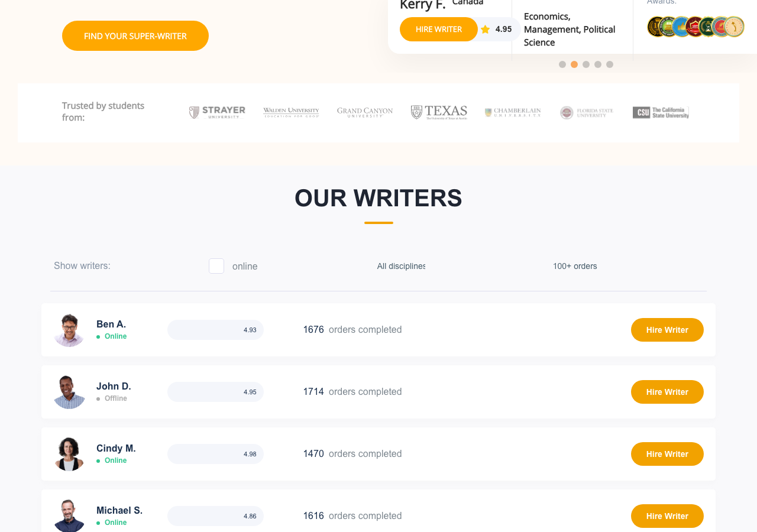Click the dark green hourglass award badge
757x532 pixels.
click(709, 27)
